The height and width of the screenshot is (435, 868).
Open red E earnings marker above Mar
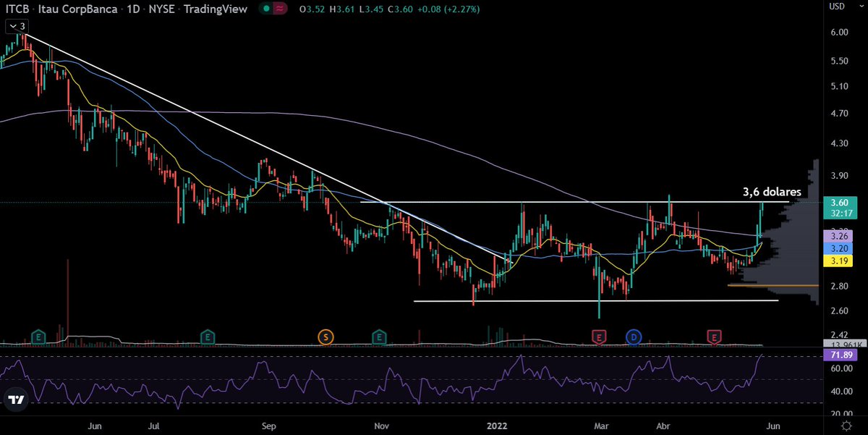point(599,337)
